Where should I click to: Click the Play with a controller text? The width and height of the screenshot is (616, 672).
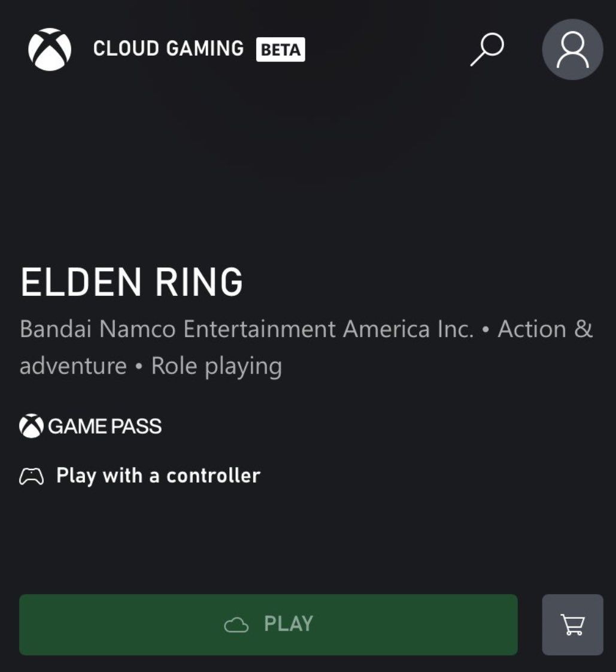pyautogui.click(x=158, y=476)
